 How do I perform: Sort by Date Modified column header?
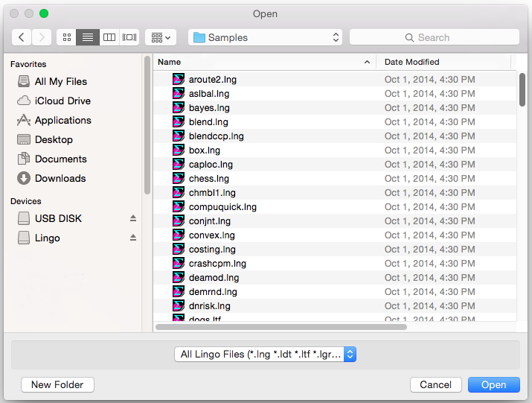point(443,62)
